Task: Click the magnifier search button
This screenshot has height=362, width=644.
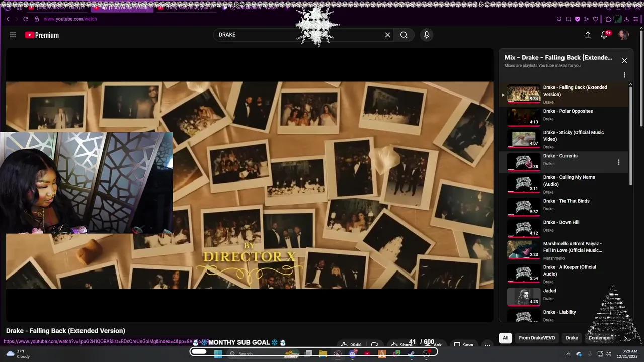Action: click(404, 35)
